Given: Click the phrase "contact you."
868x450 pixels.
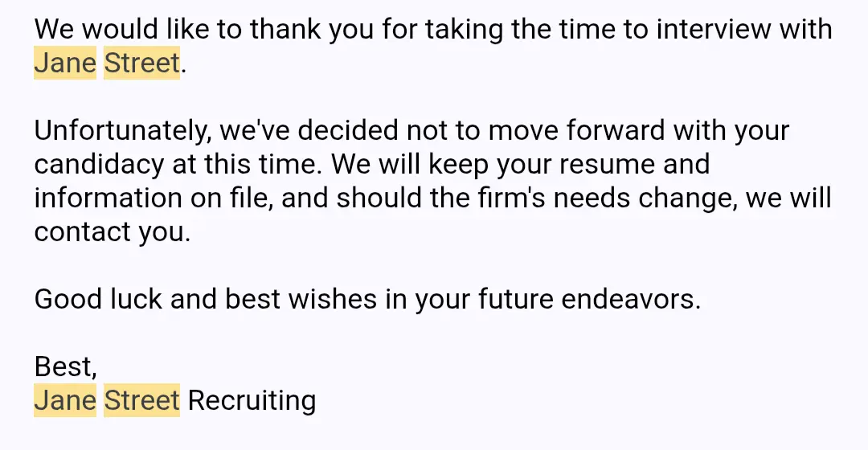Looking at the screenshot, I should [113, 232].
